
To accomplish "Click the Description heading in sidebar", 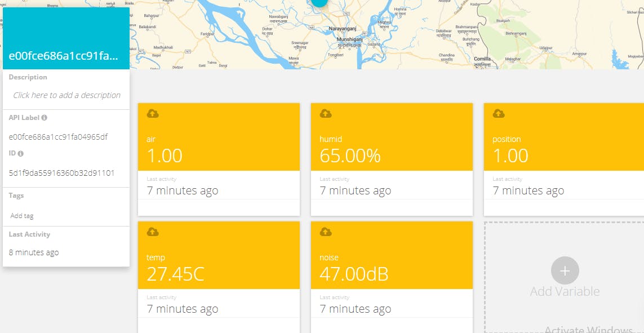I will (x=28, y=77).
